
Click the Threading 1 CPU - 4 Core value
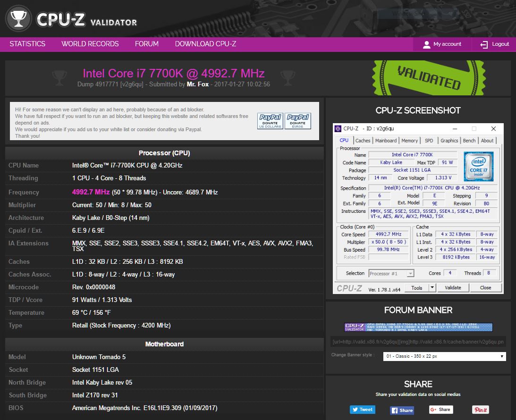pos(109,178)
